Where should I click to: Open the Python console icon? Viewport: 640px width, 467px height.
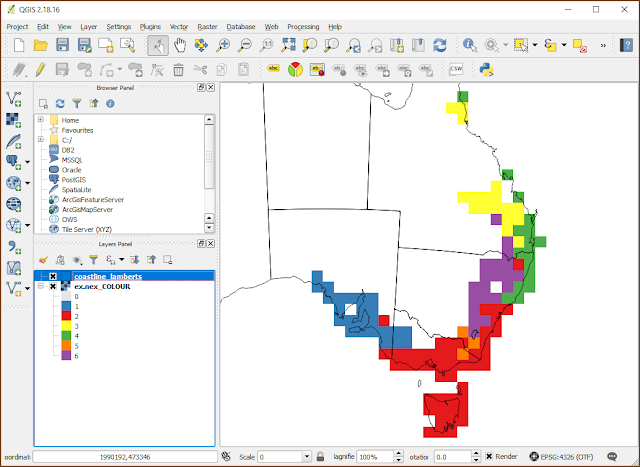[x=487, y=69]
